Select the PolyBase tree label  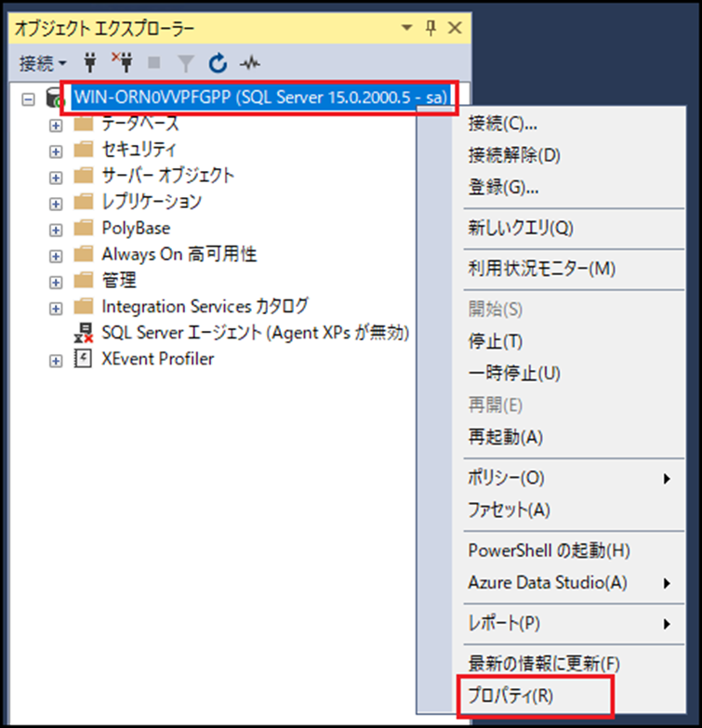[136, 228]
